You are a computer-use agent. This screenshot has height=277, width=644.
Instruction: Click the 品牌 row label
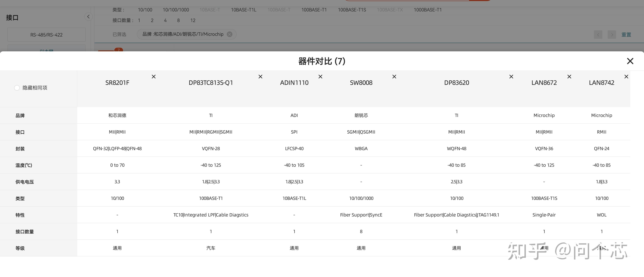pyautogui.click(x=20, y=116)
